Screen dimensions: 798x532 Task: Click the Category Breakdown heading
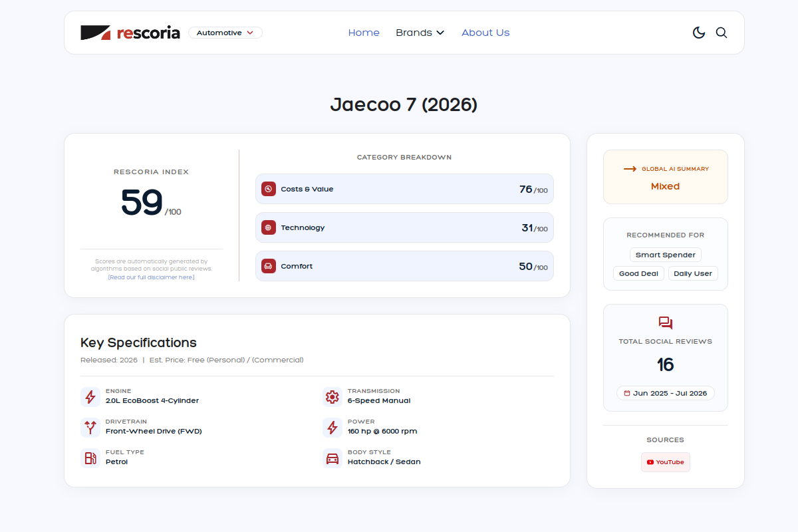[x=404, y=158]
